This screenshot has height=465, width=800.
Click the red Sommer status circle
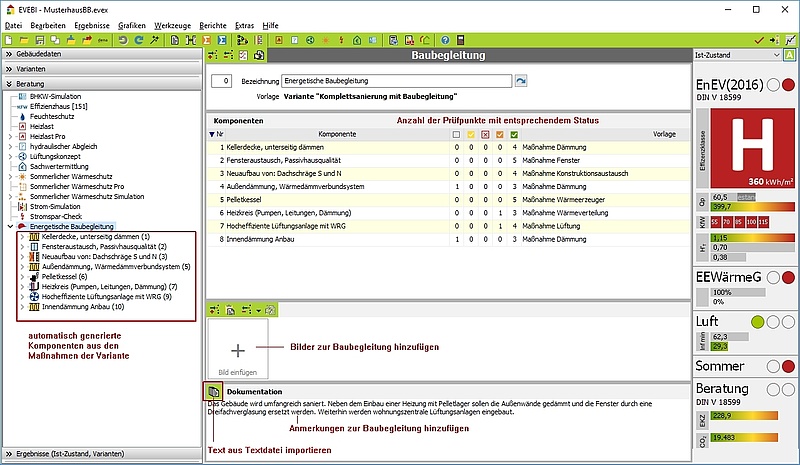pyautogui.click(x=788, y=366)
